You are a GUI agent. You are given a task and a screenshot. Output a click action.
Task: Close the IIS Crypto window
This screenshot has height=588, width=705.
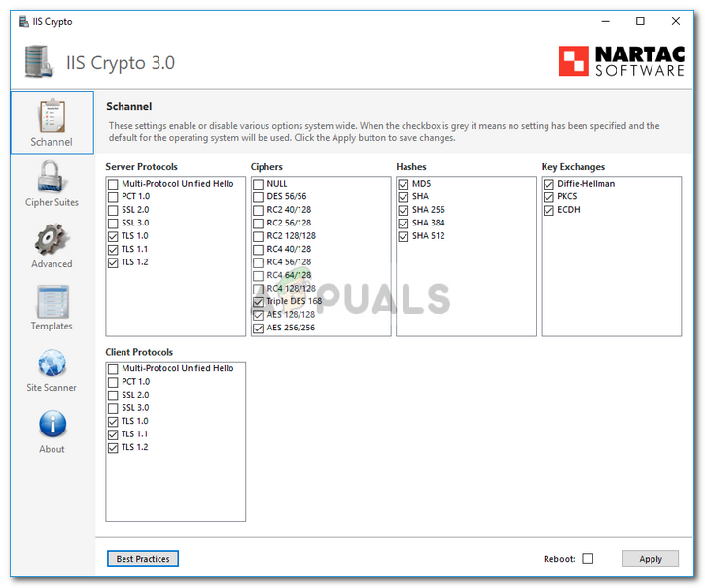click(675, 21)
